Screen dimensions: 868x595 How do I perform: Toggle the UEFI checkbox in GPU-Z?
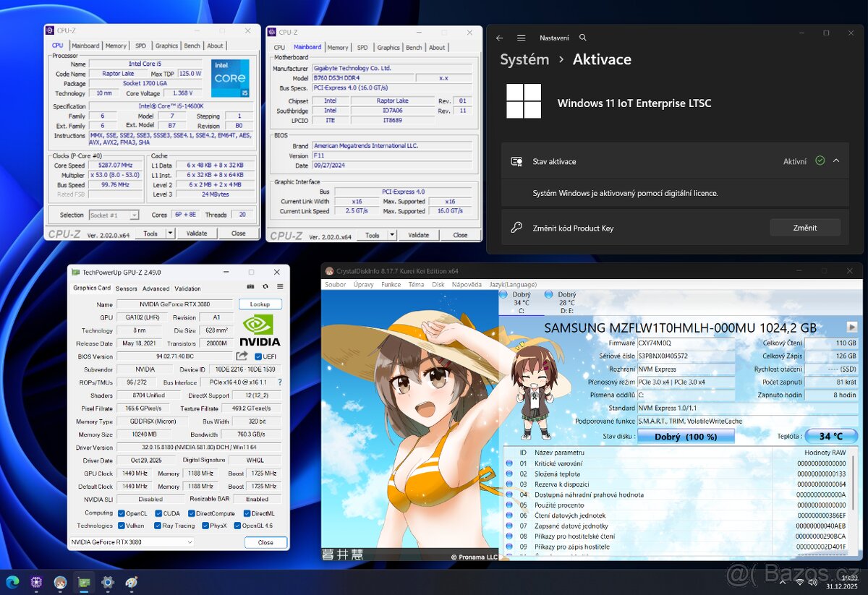[258, 356]
